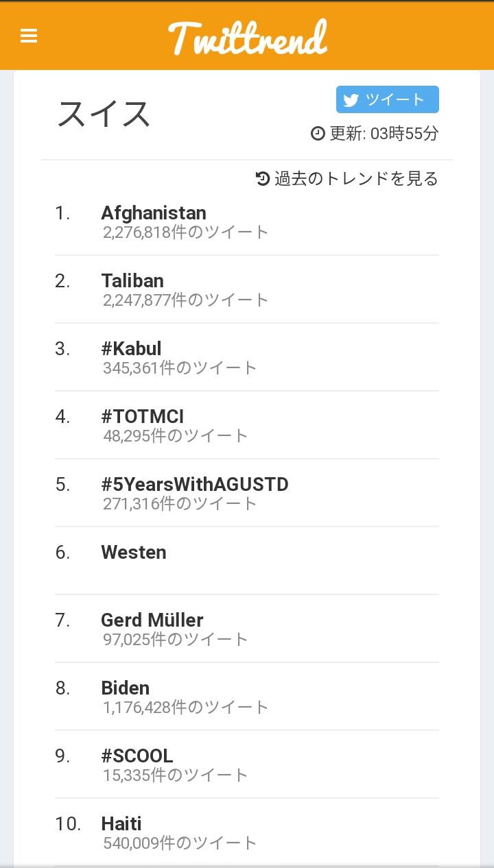Select the Westen trend
The height and width of the screenshot is (868, 494).
point(134,553)
